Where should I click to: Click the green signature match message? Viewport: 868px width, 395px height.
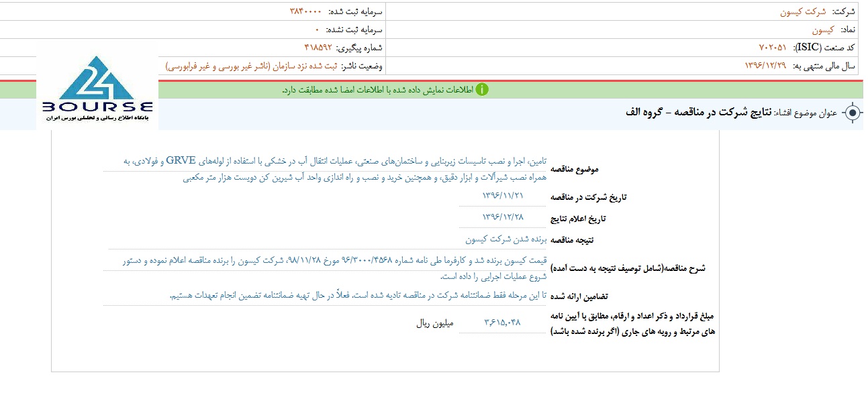click(377, 90)
